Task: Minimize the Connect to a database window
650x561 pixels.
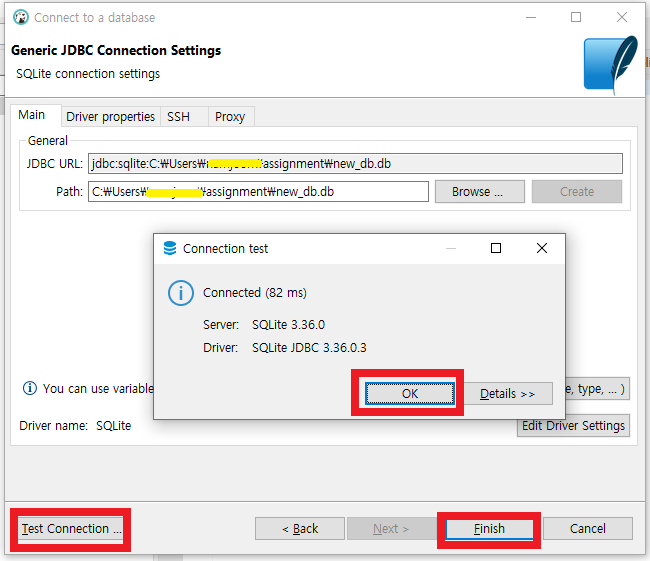Action: coord(531,17)
